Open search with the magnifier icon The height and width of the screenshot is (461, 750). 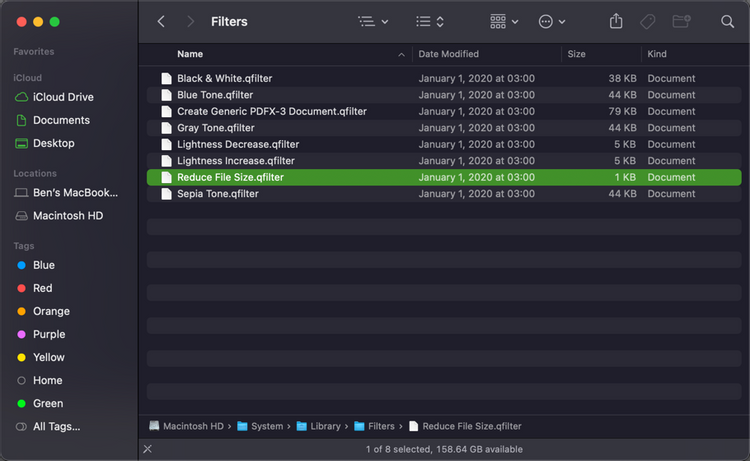pyautogui.click(x=727, y=22)
